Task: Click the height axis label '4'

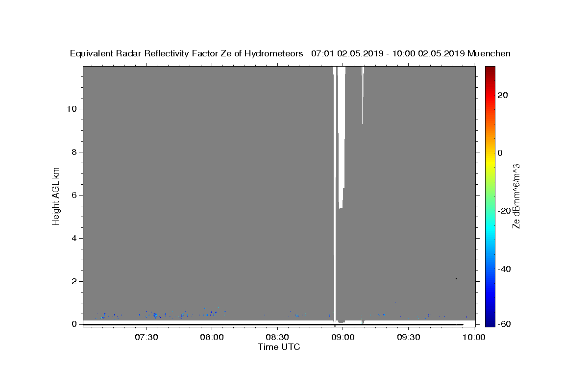Action: 73,238
